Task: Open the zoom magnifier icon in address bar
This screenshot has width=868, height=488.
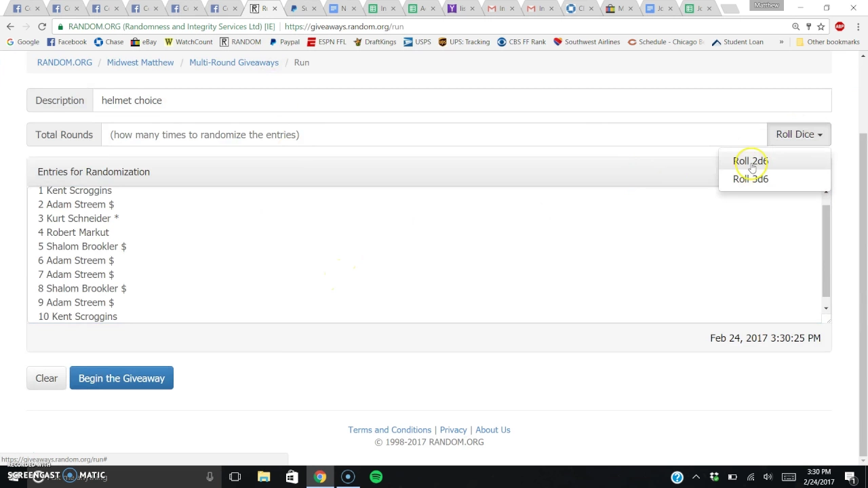Action: point(796,26)
